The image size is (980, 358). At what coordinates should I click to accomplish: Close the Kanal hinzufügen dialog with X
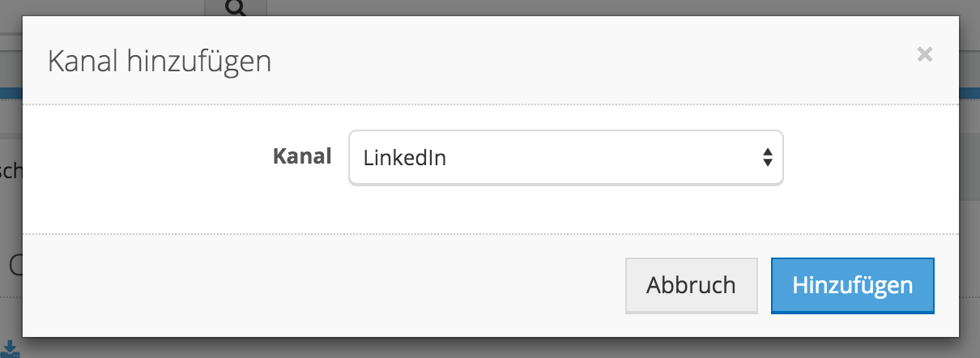(924, 55)
